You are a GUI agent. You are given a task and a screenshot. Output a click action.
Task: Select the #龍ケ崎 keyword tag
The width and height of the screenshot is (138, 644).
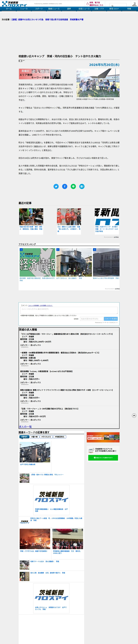(x=35, y=437)
